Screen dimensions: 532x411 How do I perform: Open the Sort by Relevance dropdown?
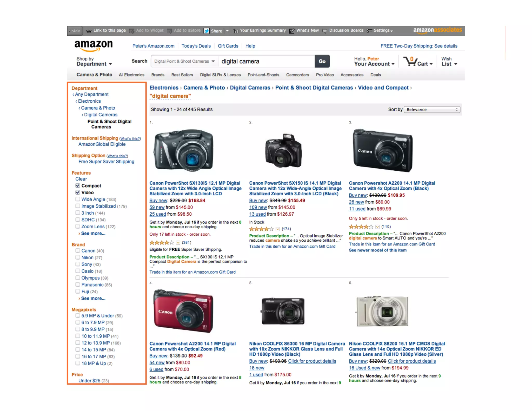click(x=432, y=109)
